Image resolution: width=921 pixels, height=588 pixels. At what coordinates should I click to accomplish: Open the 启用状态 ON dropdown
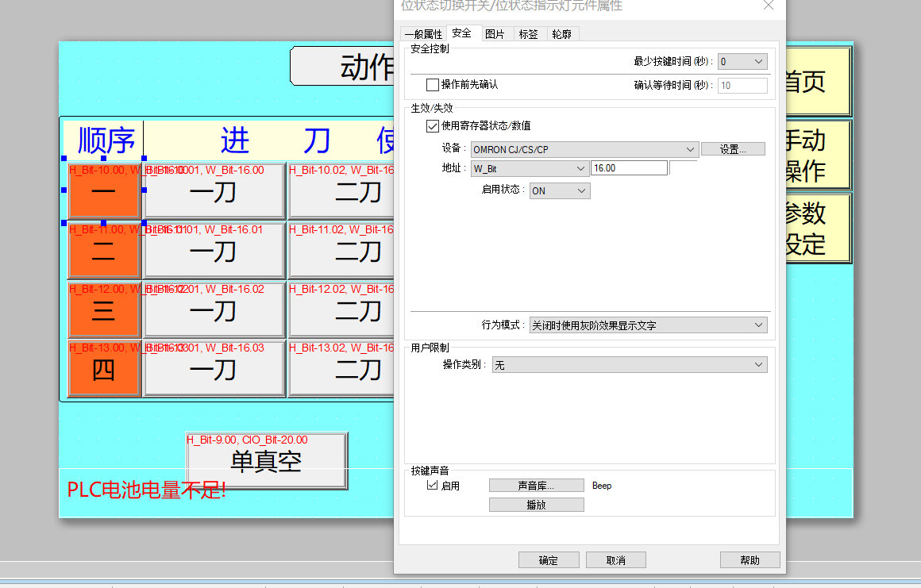(x=560, y=190)
